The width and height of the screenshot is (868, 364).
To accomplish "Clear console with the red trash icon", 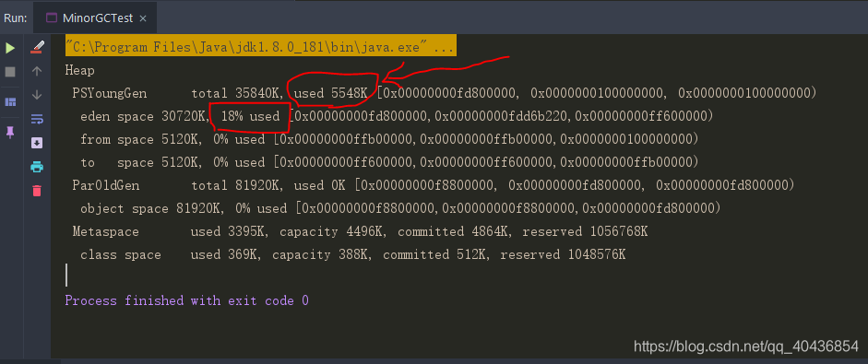I will pyautogui.click(x=37, y=191).
